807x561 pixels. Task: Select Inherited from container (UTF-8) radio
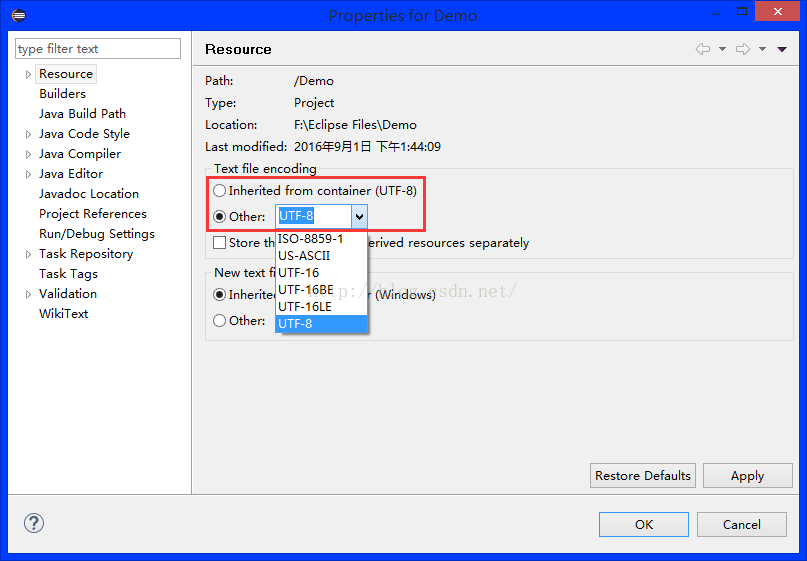pos(220,190)
